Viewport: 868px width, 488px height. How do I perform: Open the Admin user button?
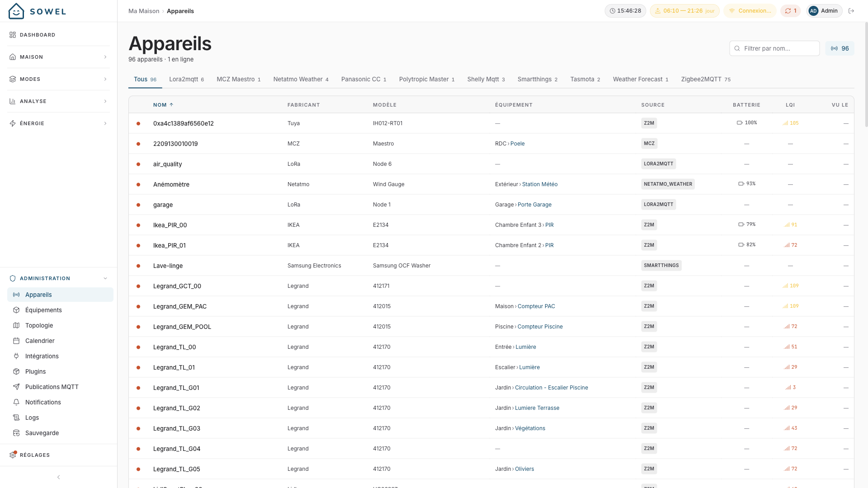(x=824, y=11)
